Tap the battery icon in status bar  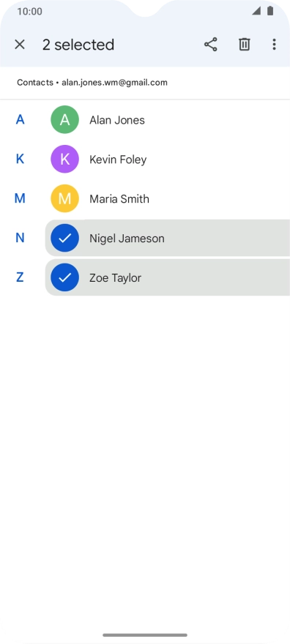(270, 11)
